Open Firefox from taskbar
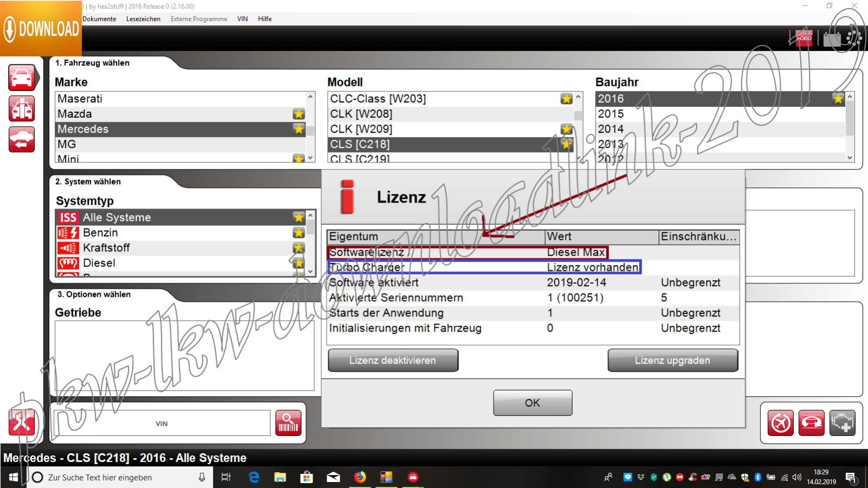The width and height of the screenshot is (868, 488). pos(360,477)
